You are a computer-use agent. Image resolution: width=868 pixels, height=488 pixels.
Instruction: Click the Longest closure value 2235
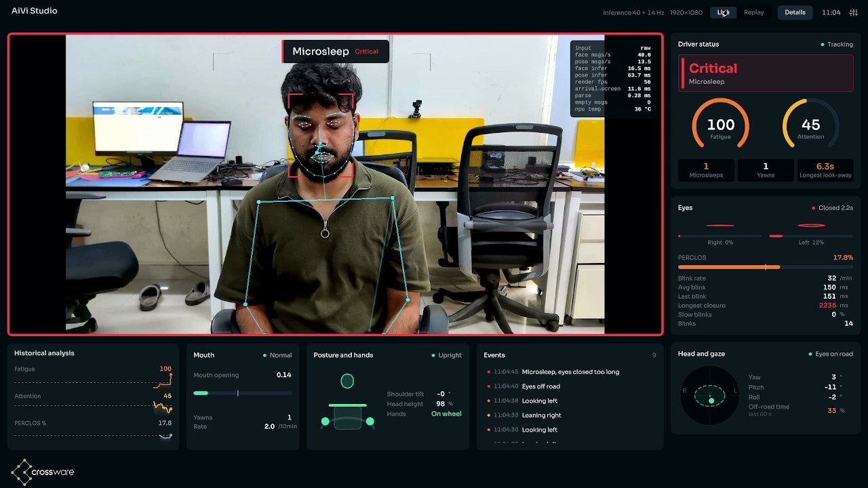(x=827, y=306)
